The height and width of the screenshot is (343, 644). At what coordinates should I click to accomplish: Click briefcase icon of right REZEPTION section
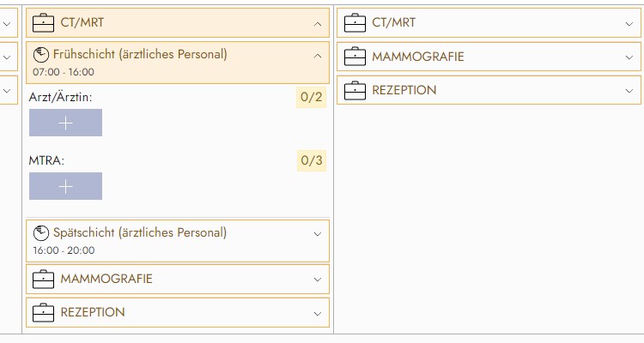354,90
